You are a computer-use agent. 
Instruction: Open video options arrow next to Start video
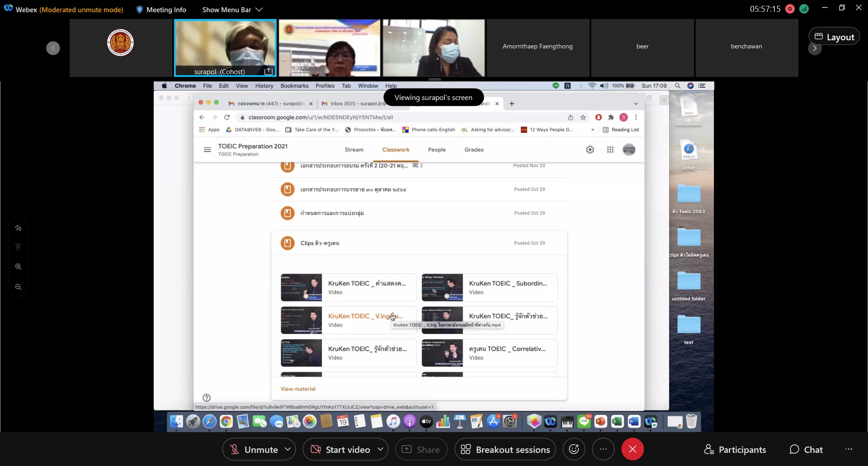tap(381, 449)
